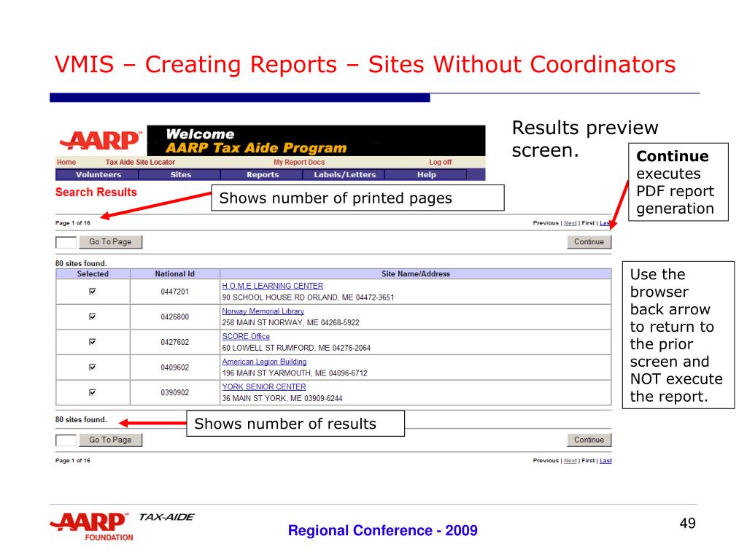Click the AARP logo in the web header

[x=101, y=141]
